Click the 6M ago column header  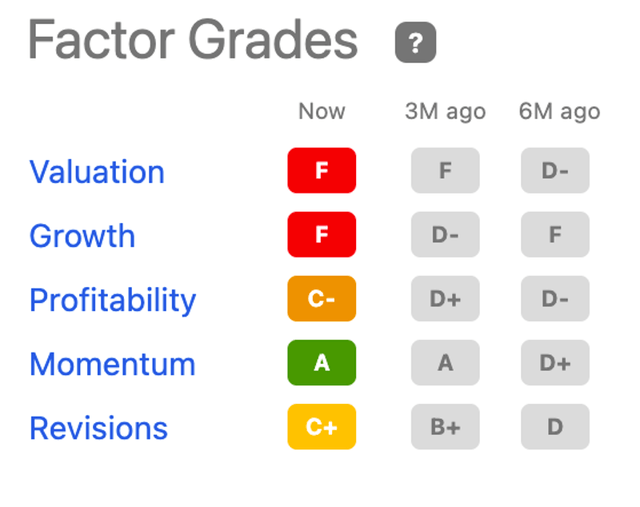559,112
